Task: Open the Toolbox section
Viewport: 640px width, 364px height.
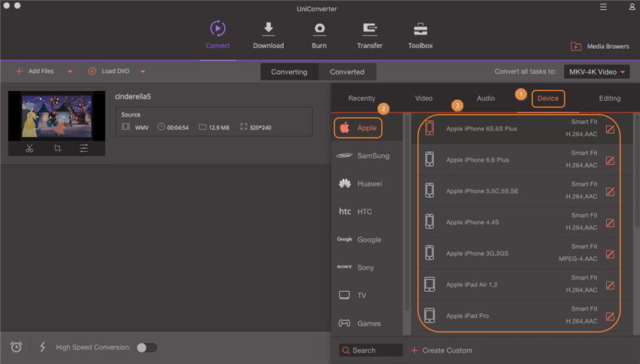Action: (420, 35)
